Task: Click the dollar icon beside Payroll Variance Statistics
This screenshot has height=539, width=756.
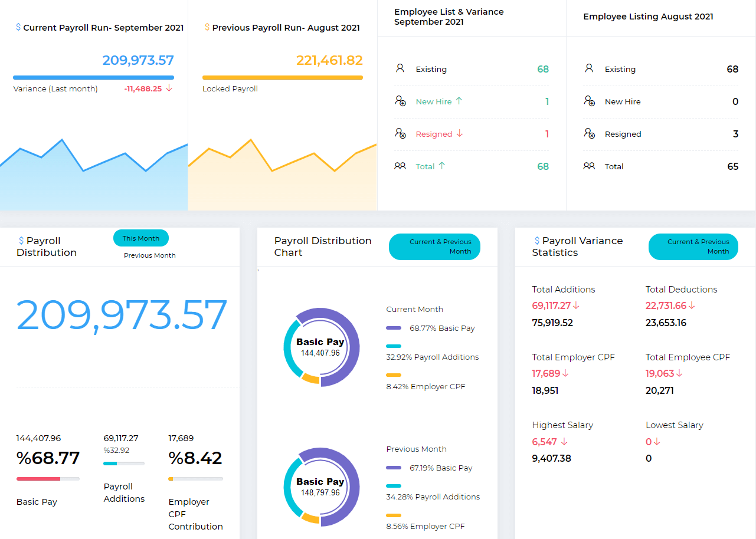Action: click(x=536, y=241)
